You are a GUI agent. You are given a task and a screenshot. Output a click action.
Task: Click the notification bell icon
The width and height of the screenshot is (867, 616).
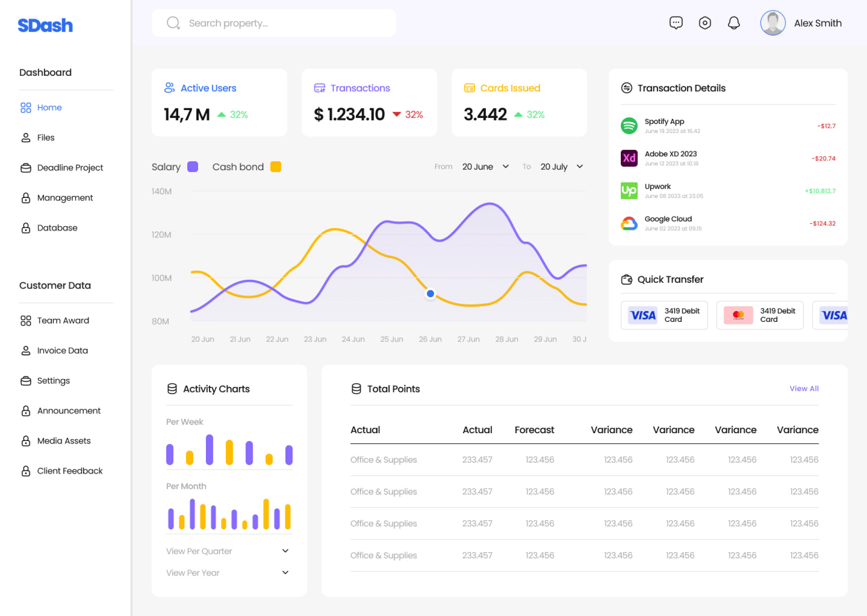pos(733,23)
